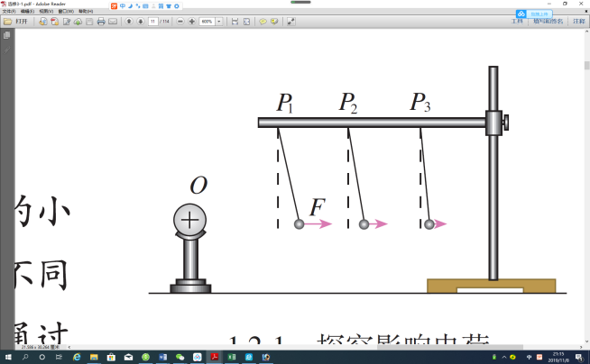This screenshot has height=364, width=590.
Task: Open the skin (shirt) option in input bar
Action: coord(169,6)
